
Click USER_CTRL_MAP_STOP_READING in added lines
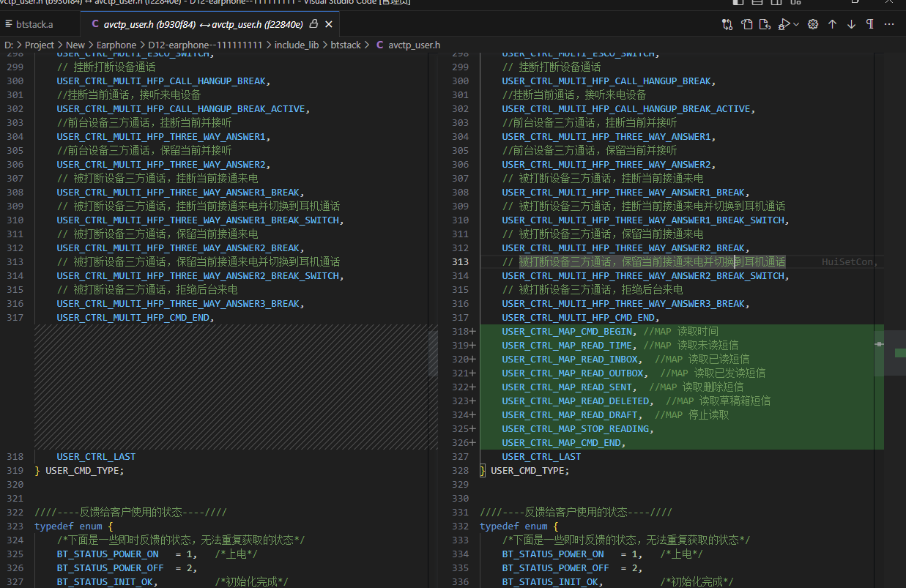pyautogui.click(x=575, y=428)
